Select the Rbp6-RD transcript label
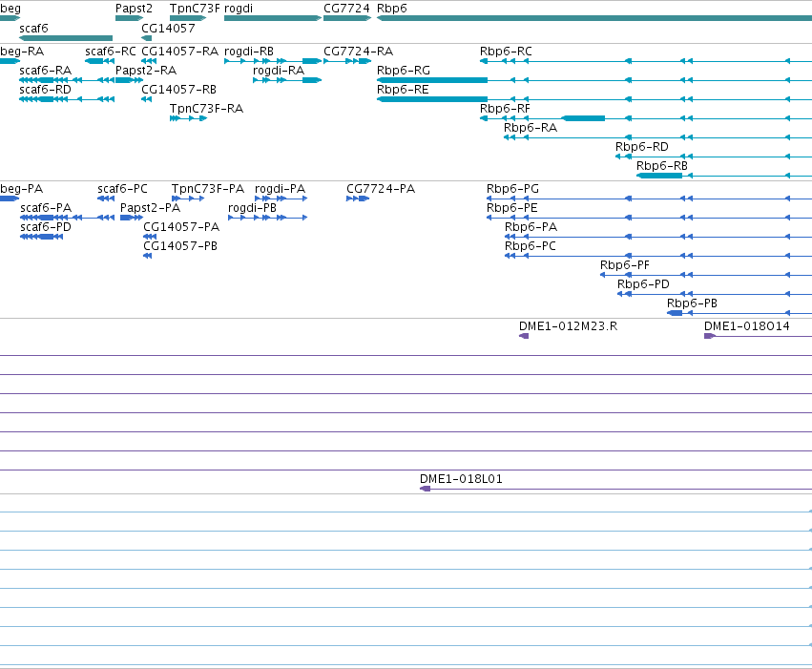The width and height of the screenshot is (812, 669). pos(641,147)
